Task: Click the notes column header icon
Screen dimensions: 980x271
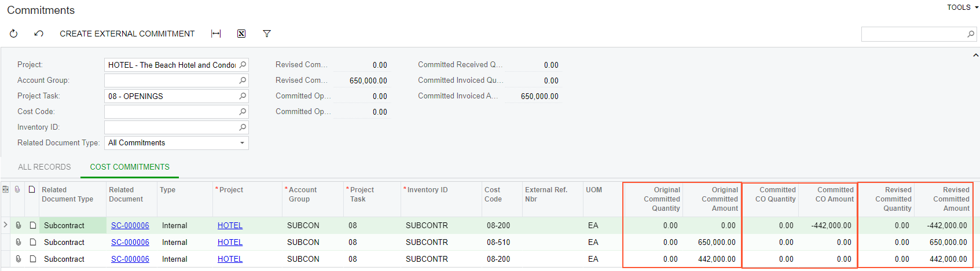Action: tap(32, 189)
